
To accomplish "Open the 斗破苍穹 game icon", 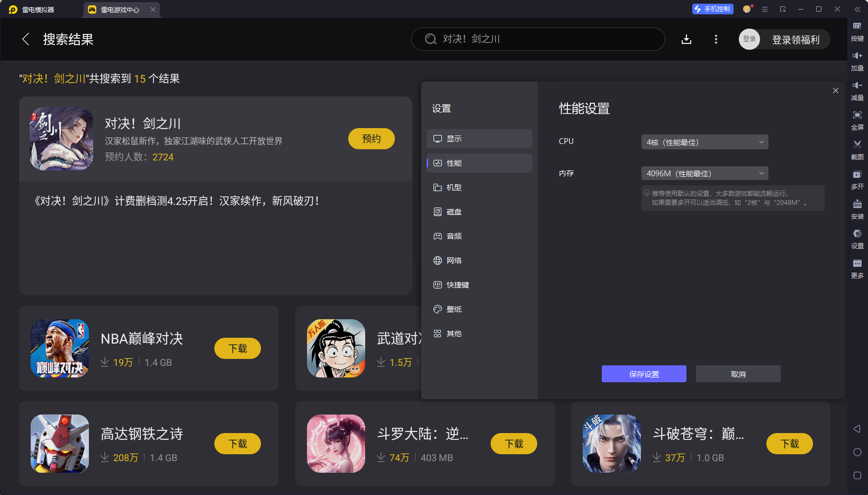I will 612,444.
